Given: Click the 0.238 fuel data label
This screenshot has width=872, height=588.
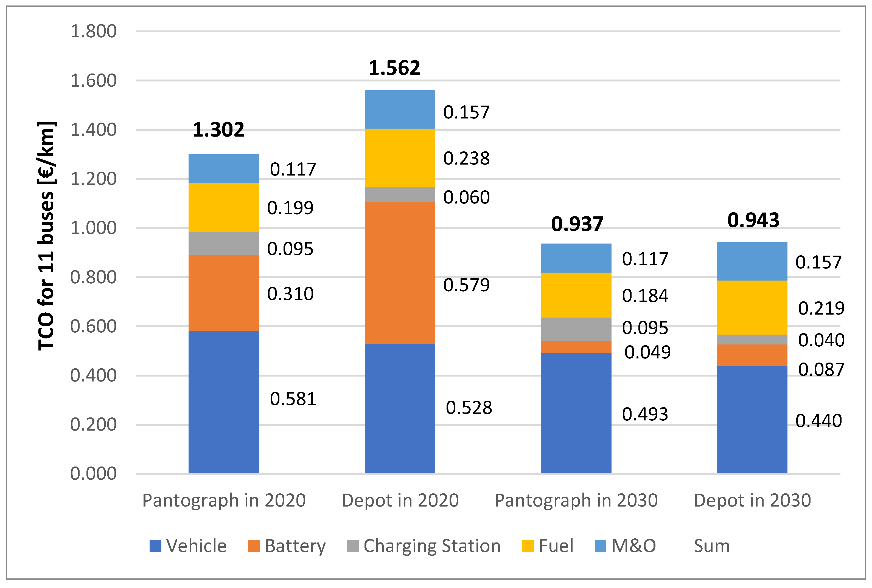Looking at the screenshot, I should point(466,159).
